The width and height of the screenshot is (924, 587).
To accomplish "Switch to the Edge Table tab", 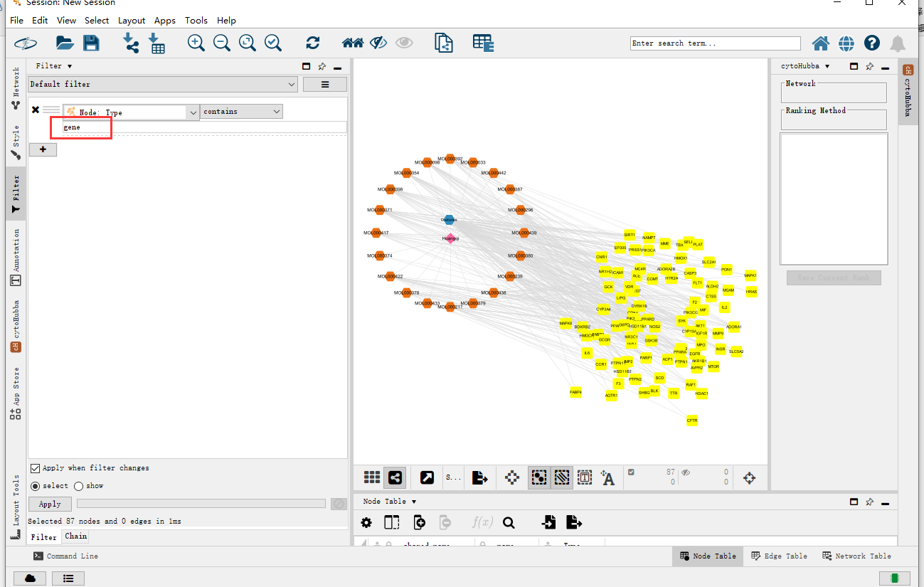I will click(779, 556).
